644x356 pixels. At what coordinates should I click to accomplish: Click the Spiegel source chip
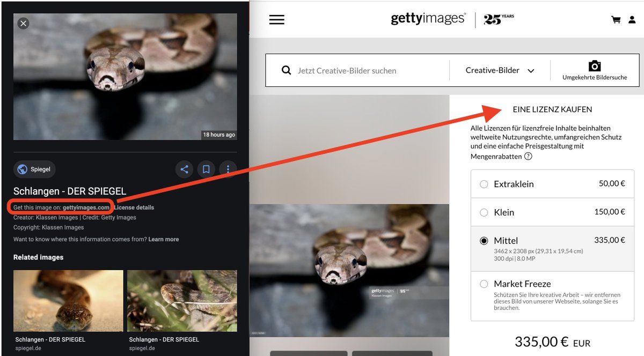tap(34, 169)
